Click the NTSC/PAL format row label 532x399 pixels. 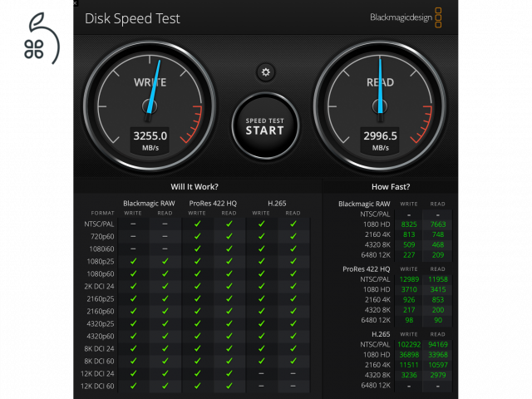click(99, 224)
